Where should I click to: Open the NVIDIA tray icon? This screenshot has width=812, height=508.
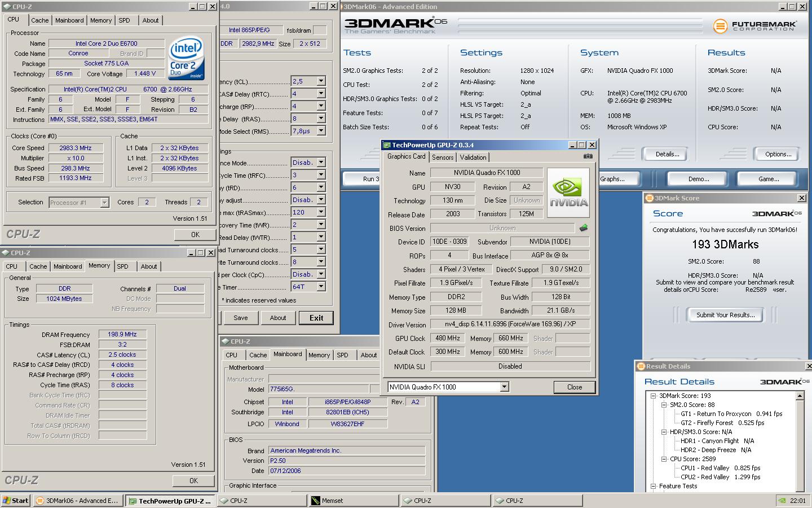(x=782, y=501)
